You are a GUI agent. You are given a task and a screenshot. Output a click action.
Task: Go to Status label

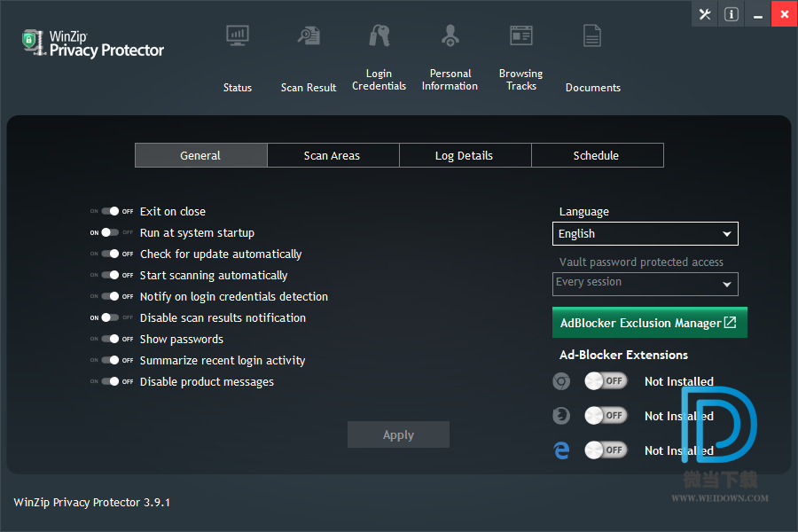coord(238,88)
